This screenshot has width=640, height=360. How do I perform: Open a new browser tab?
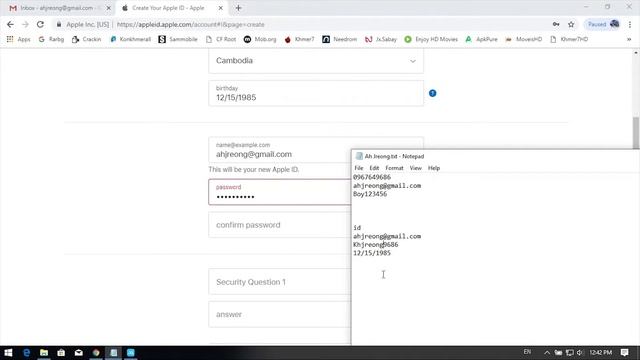pyautogui.click(x=238, y=8)
